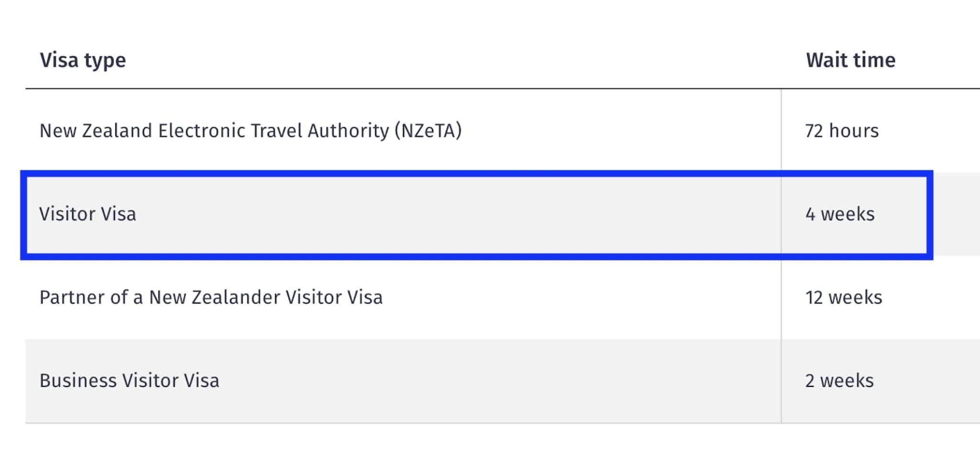
Task: Select "Partner of a New Zealander Visitor Visa"
Action: [211, 297]
